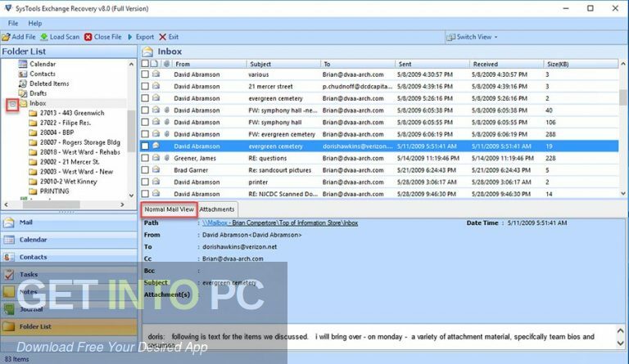
Task: Click the Folder List icon in navigation pane
Action: tap(9, 326)
